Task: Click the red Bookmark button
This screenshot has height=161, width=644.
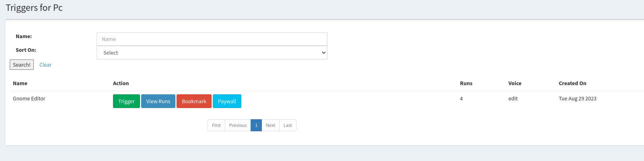Action: [194, 101]
